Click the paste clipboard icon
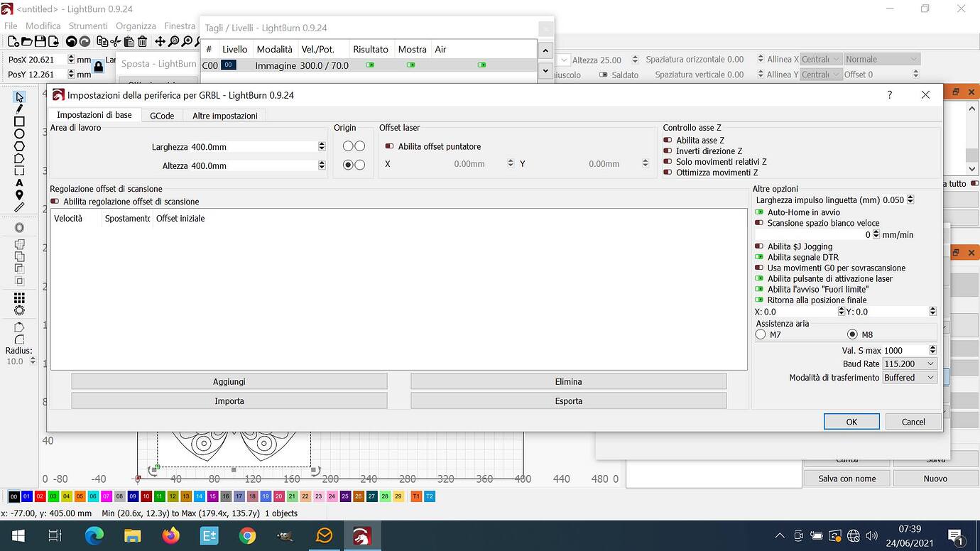Screen dimensions: 980x551 129,42
